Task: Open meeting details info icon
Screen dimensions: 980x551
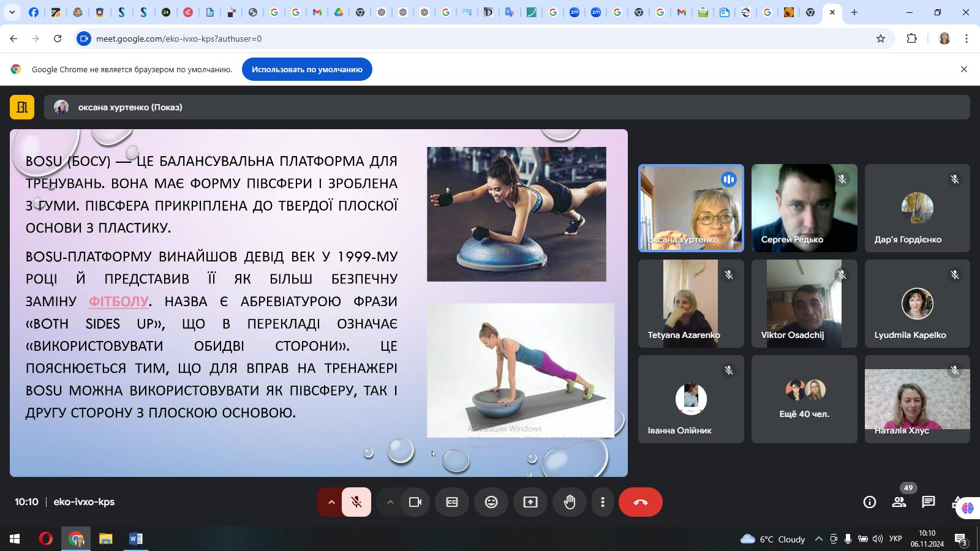Action: click(x=870, y=502)
